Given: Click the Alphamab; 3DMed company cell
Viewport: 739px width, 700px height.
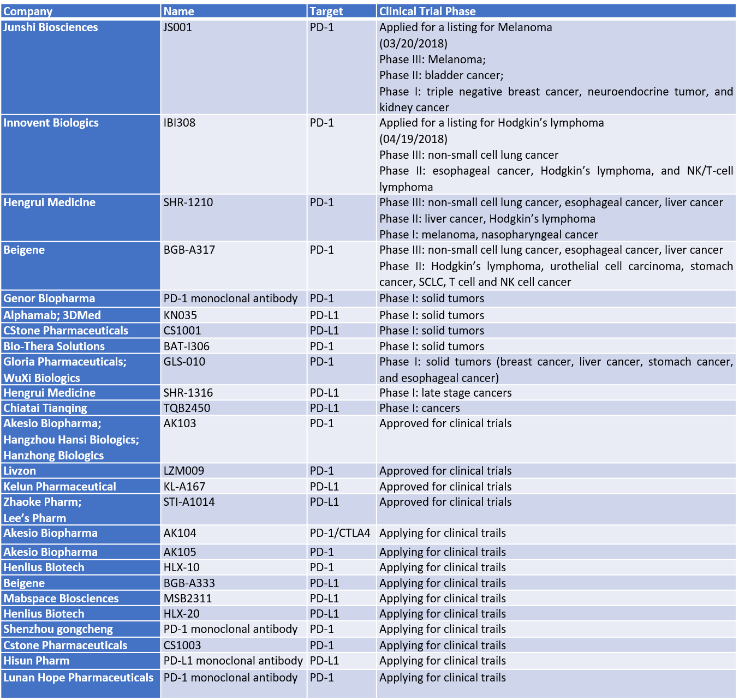Looking at the screenshot, I should click(81, 315).
